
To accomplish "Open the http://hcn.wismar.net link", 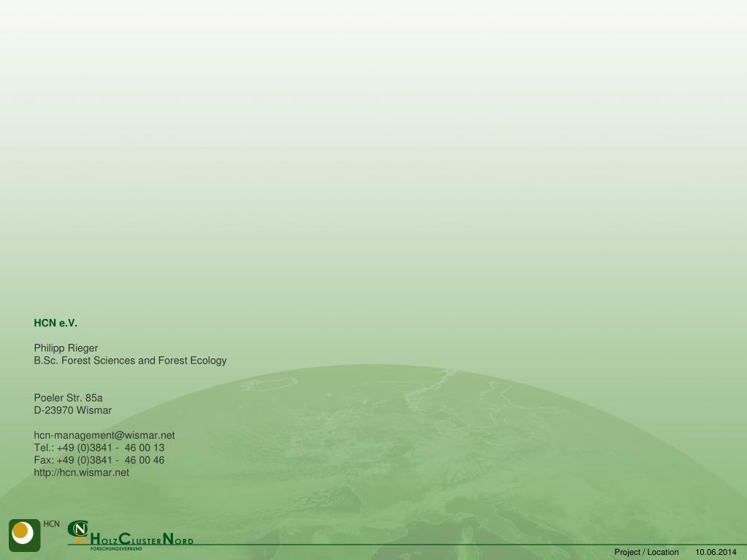I will [82, 472].
